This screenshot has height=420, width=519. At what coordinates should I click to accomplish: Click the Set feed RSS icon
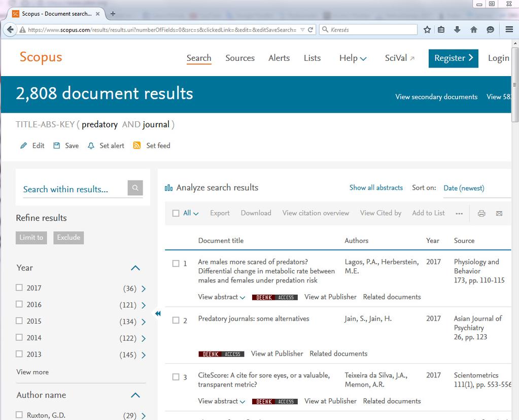coord(136,146)
